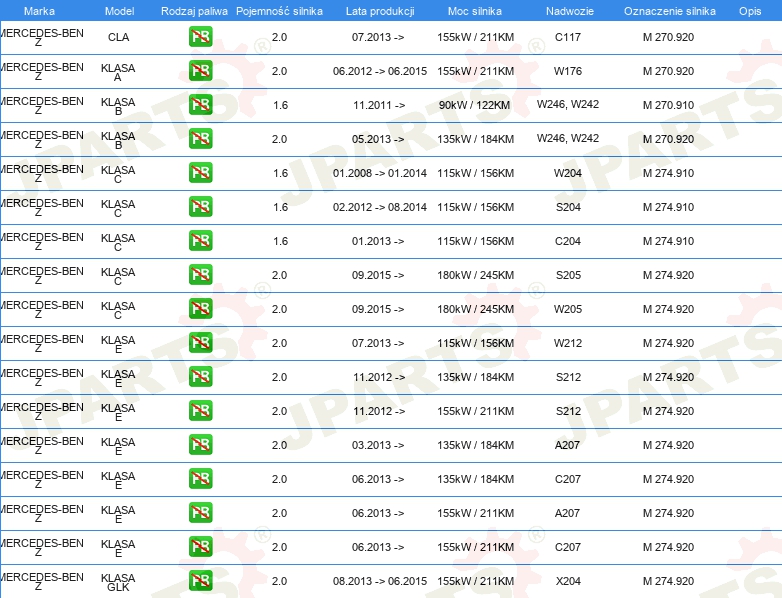Click fuel icon in S212 155kW row
Viewport: 782px width, 598px height.
click(x=200, y=410)
